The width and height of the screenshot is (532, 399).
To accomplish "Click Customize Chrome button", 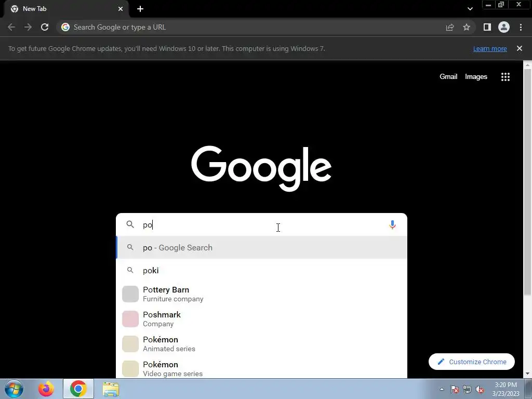I will pos(472,362).
